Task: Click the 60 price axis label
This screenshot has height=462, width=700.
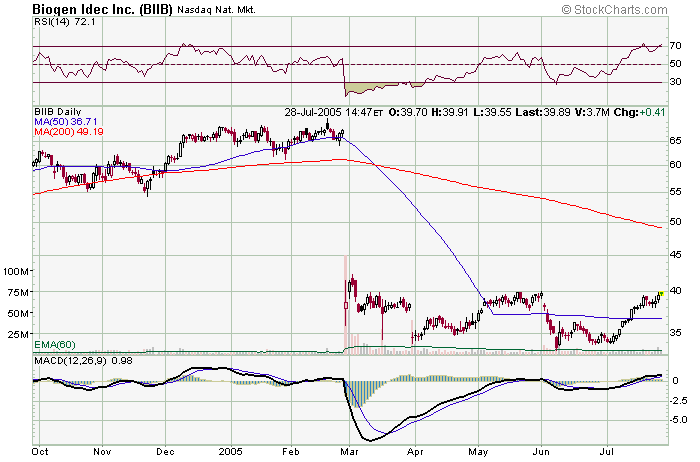Action: click(x=675, y=165)
